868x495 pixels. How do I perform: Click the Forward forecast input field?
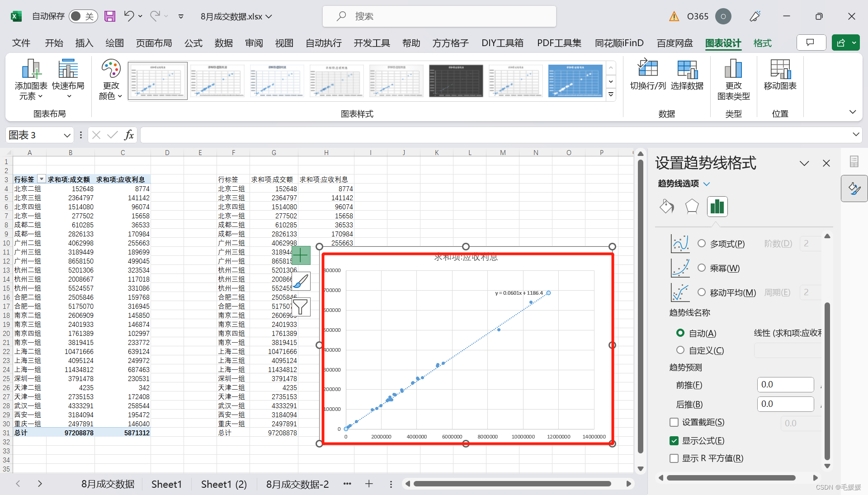(x=785, y=384)
